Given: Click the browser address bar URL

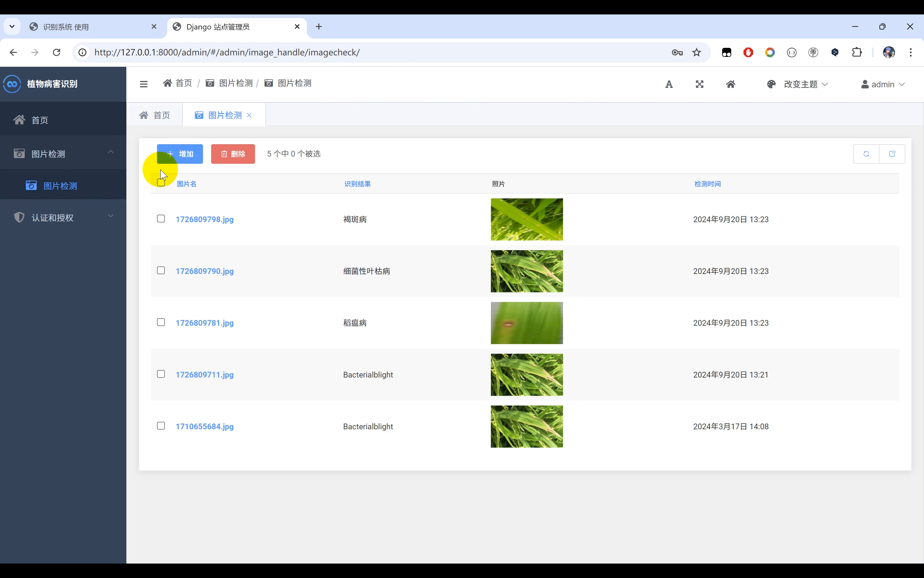Looking at the screenshot, I should 227,52.
